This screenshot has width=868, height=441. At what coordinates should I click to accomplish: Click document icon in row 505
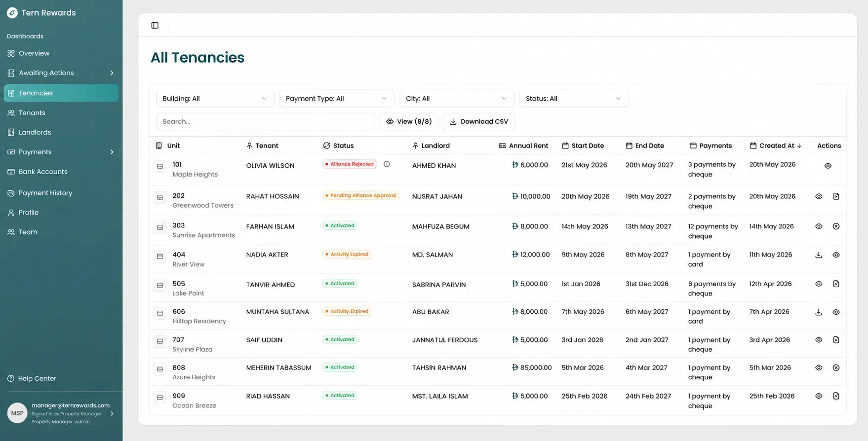tap(836, 284)
